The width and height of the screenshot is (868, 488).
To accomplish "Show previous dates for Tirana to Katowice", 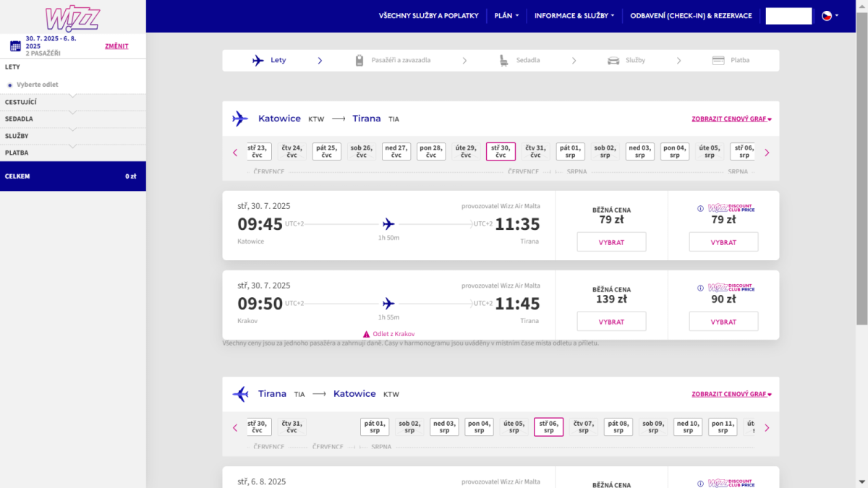I will click(235, 428).
